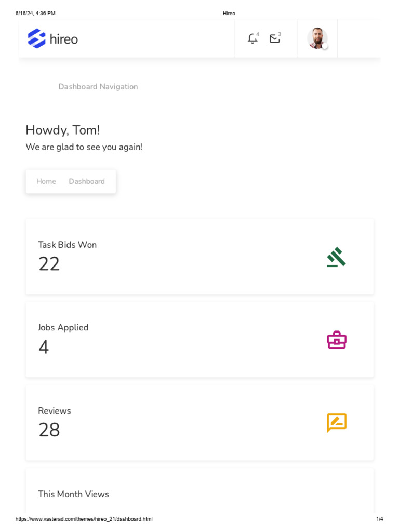Click the online status dot on avatar
Screen dimensions: 399x532
(x=325, y=47)
